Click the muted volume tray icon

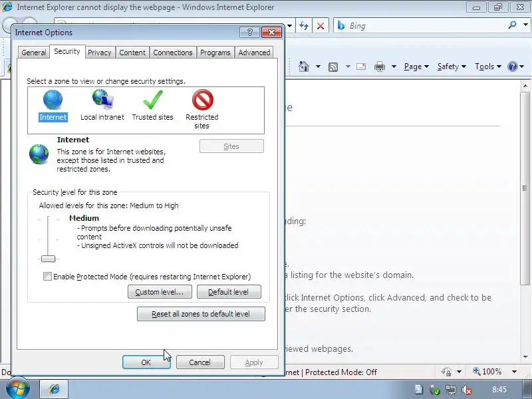[x=467, y=390]
